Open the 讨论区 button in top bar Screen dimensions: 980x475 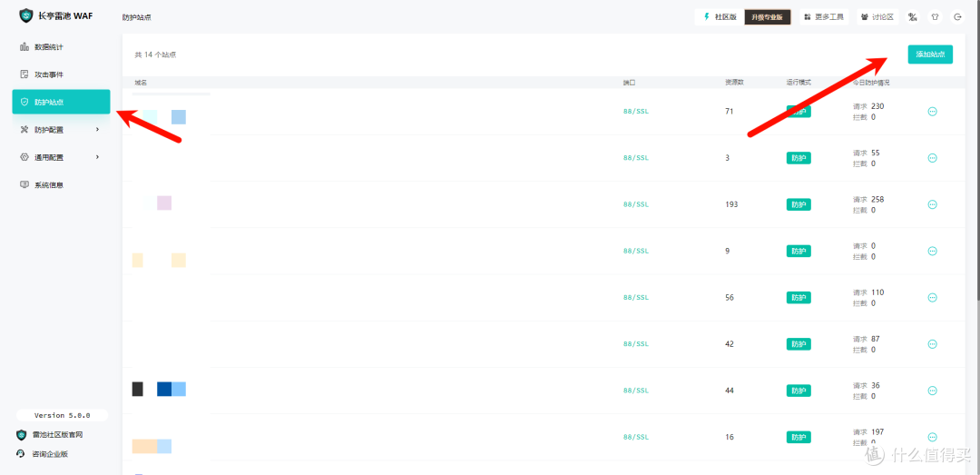[x=877, y=16]
